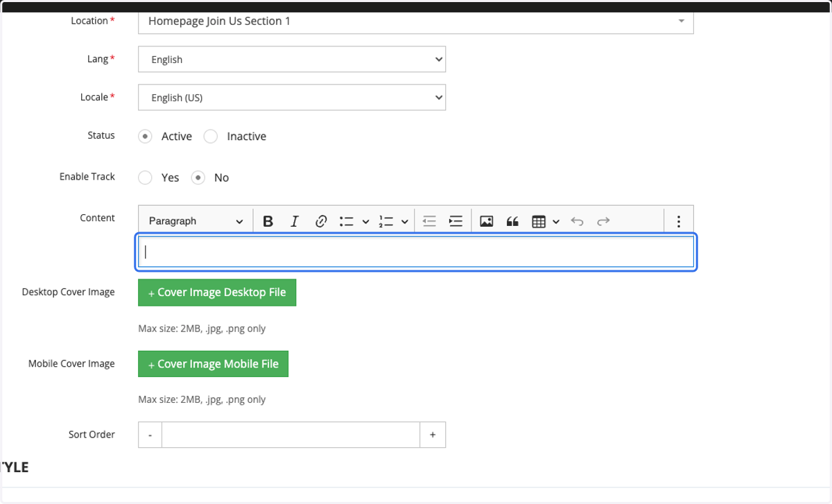Show more editor toolbar items

coord(679,221)
